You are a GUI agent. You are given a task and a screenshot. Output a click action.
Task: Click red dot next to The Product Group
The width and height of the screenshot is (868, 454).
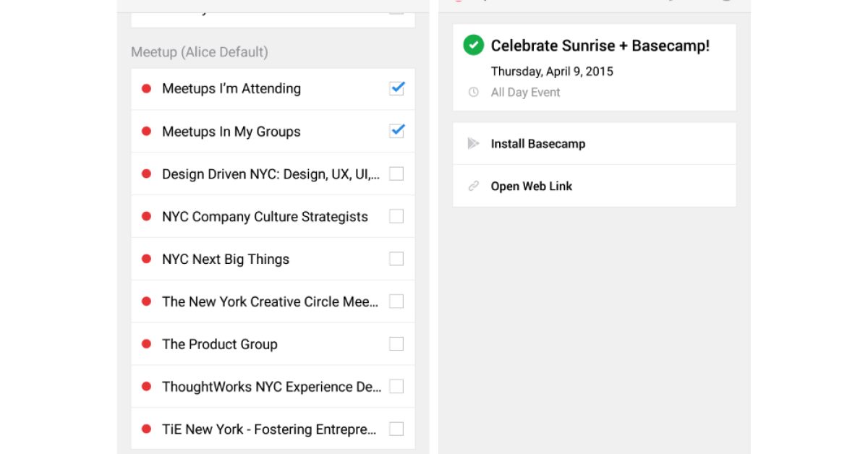[x=146, y=344]
